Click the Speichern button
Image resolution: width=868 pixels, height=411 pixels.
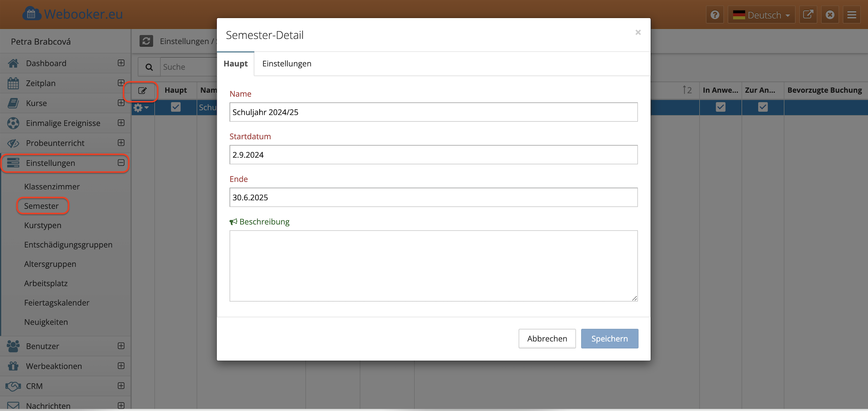(x=609, y=339)
